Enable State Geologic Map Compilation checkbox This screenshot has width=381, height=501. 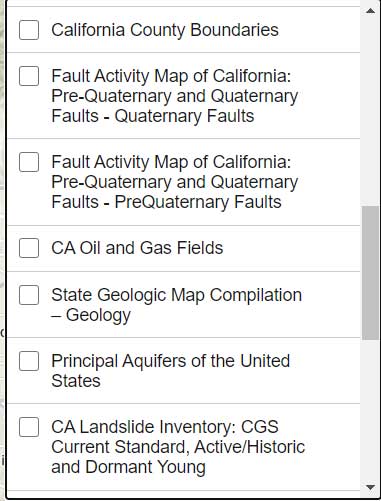pyautogui.click(x=29, y=295)
